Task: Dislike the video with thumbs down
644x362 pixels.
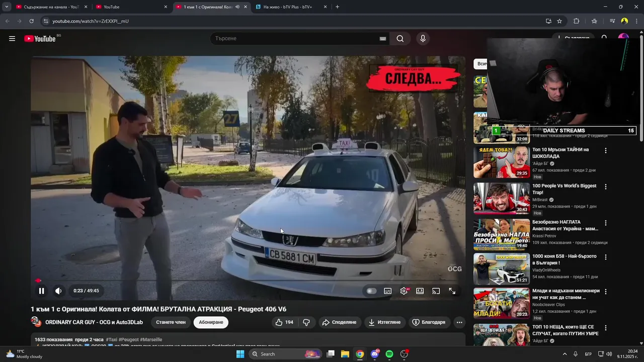Action: [x=306, y=322]
